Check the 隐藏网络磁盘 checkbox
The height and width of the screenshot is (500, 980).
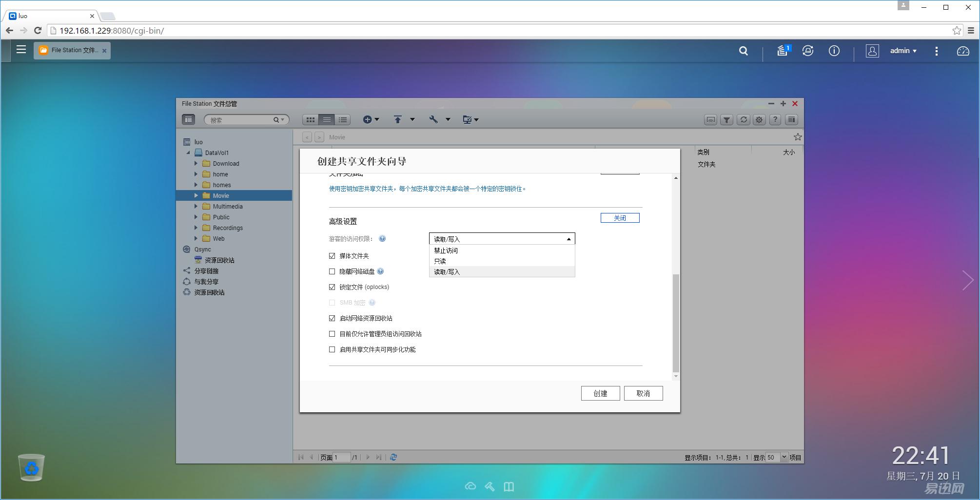(x=332, y=271)
